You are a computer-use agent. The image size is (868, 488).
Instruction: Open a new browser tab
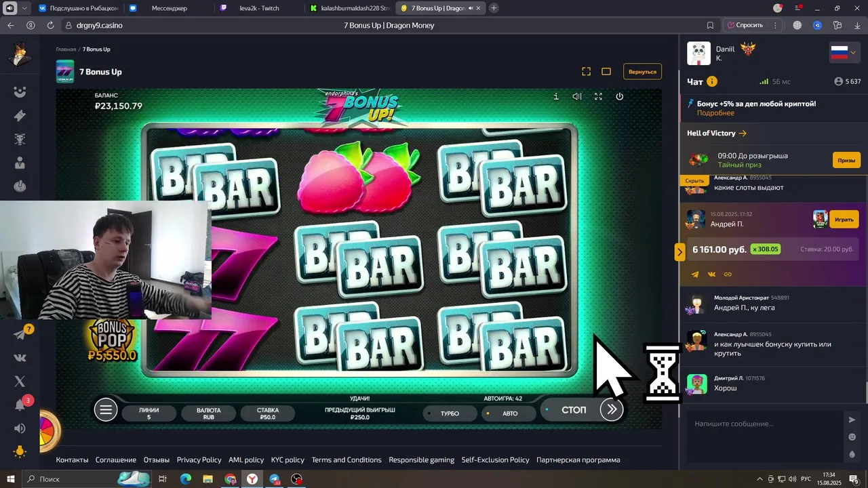[x=494, y=8]
